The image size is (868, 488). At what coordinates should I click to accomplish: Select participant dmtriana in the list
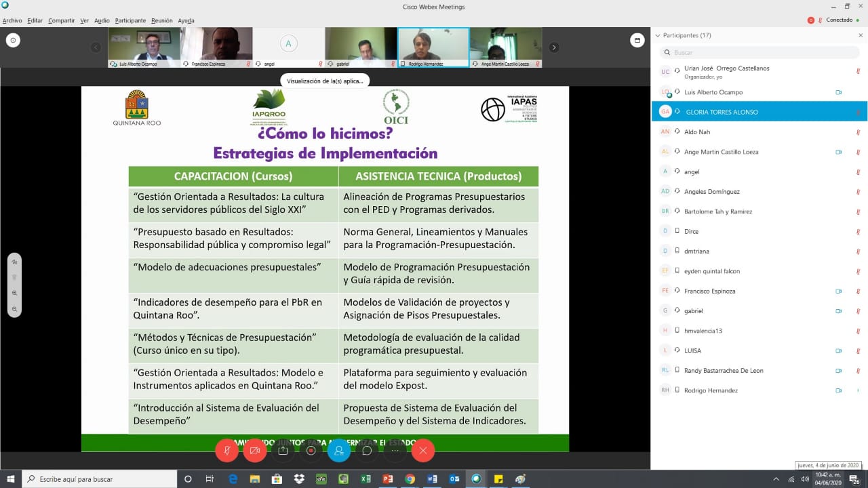click(x=759, y=251)
